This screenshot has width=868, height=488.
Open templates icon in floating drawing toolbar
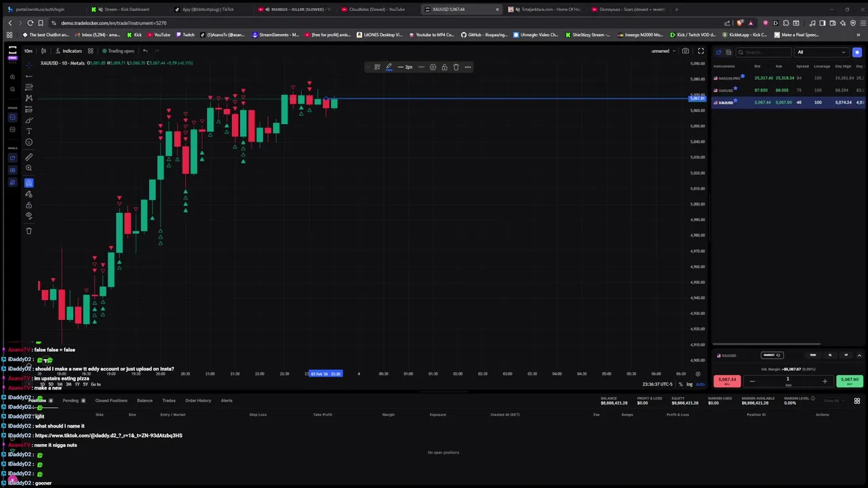click(x=377, y=67)
